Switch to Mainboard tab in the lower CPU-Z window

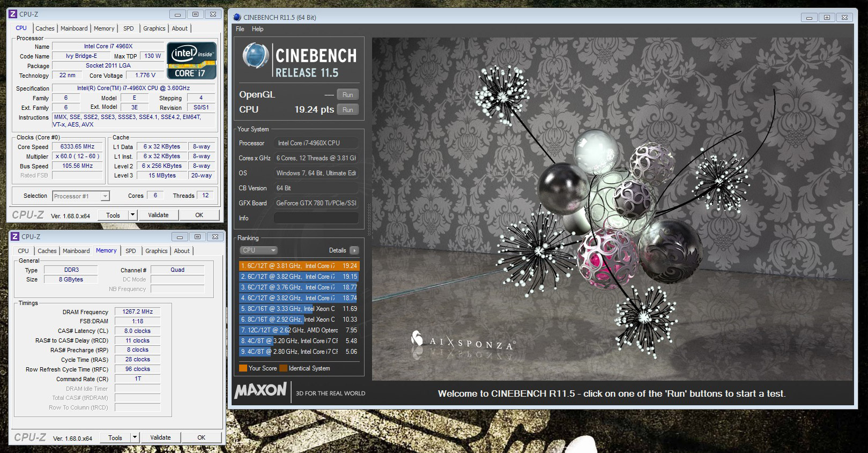(76, 251)
